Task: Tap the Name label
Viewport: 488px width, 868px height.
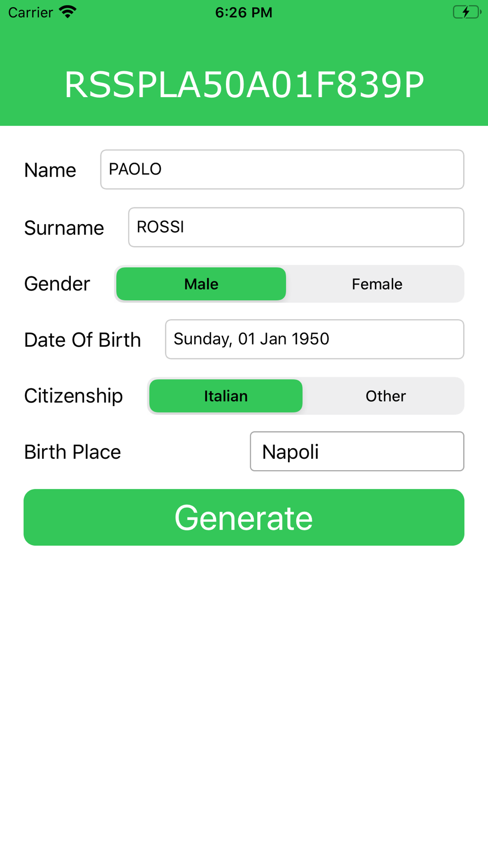Action: (x=50, y=170)
